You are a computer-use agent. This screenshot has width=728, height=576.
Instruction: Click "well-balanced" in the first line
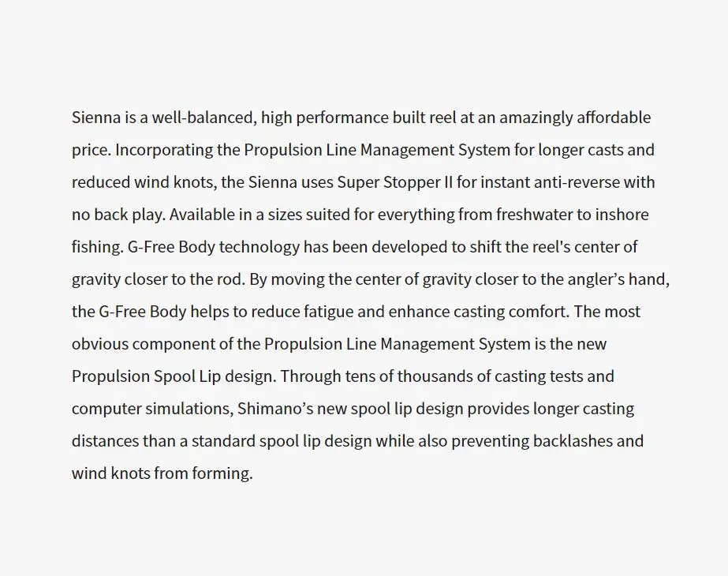(204, 118)
